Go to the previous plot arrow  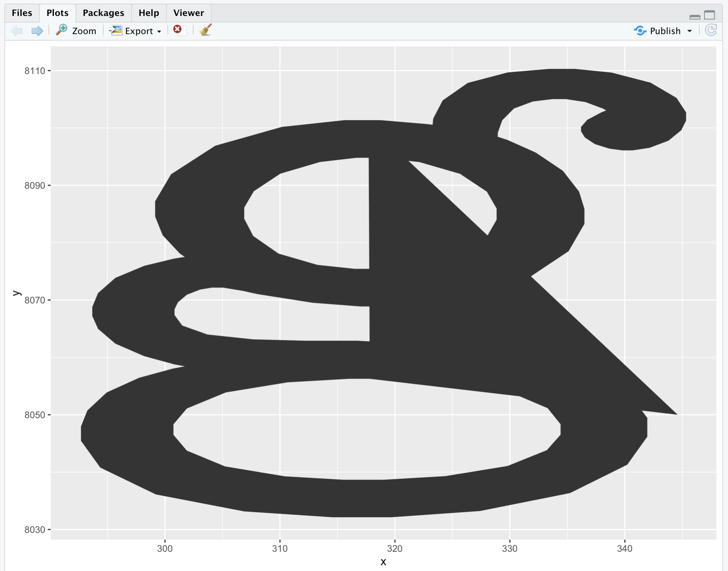[x=17, y=31]
